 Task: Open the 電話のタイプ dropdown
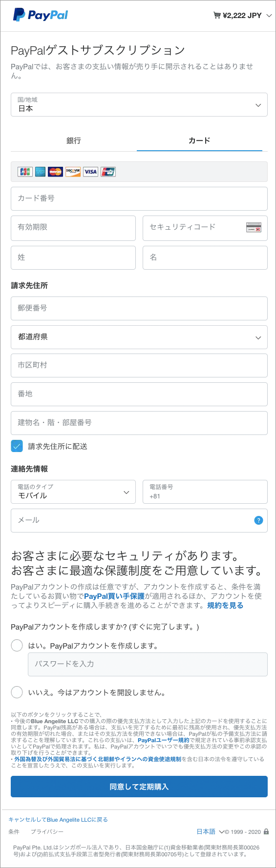coord(73,492)
